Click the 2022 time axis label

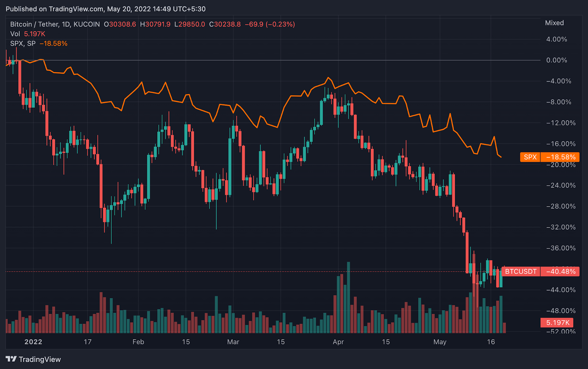(x=33, y=342)
